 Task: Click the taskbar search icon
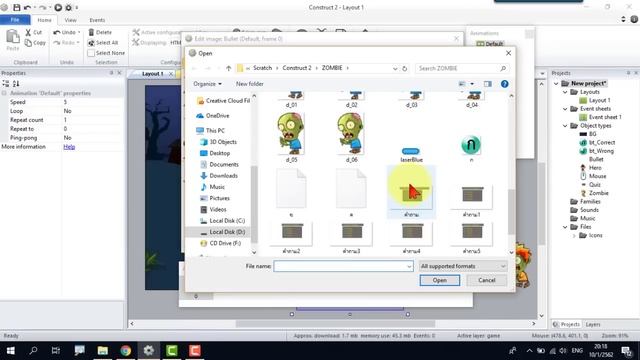(x=33, y=351)
